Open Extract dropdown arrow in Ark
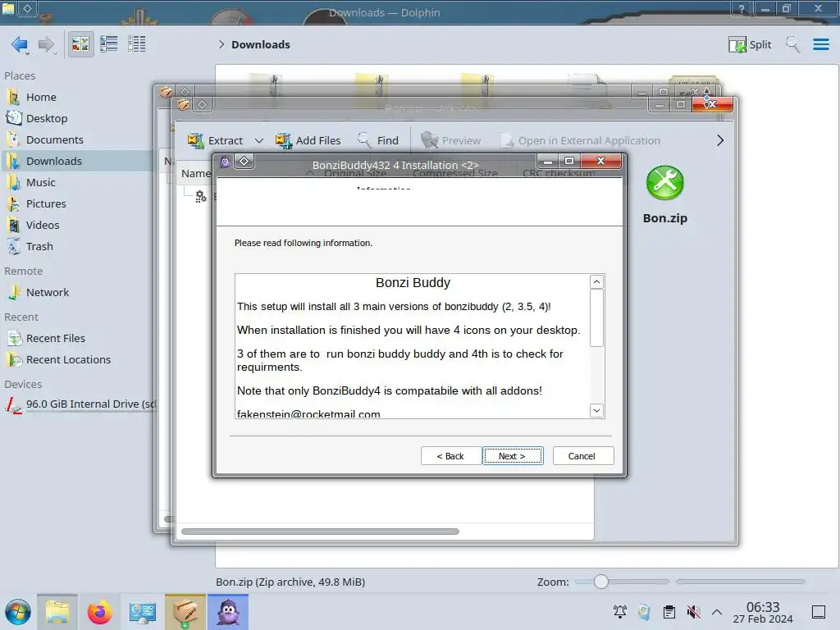Image resolution: width=840 pixels, height=630 pixels. [259, 140]
